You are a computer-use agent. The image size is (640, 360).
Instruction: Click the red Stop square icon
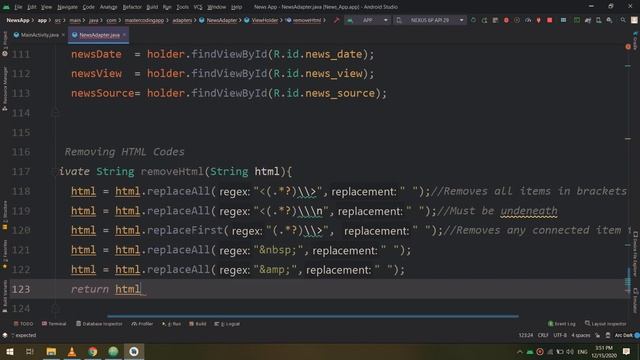pos(550,20)
